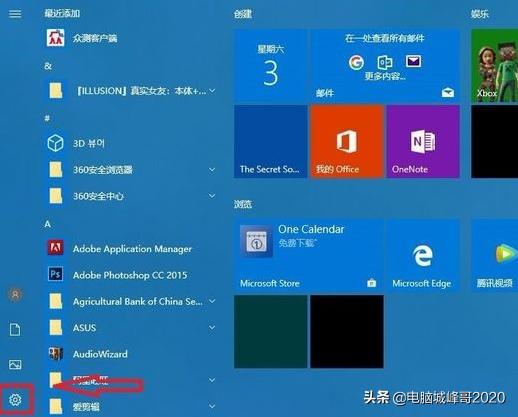
Task: Click the 最近添加 header
Action: (x=62, y=13)
